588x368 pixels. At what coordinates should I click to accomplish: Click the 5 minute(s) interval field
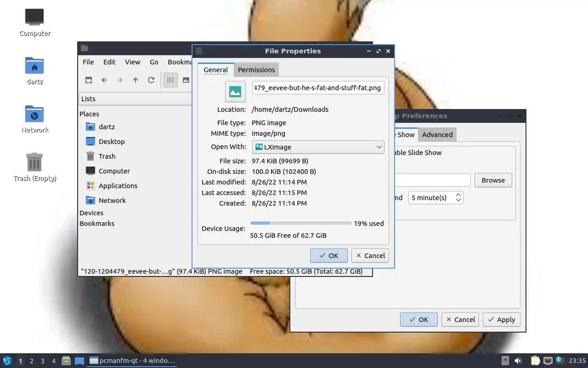[435, 198]
